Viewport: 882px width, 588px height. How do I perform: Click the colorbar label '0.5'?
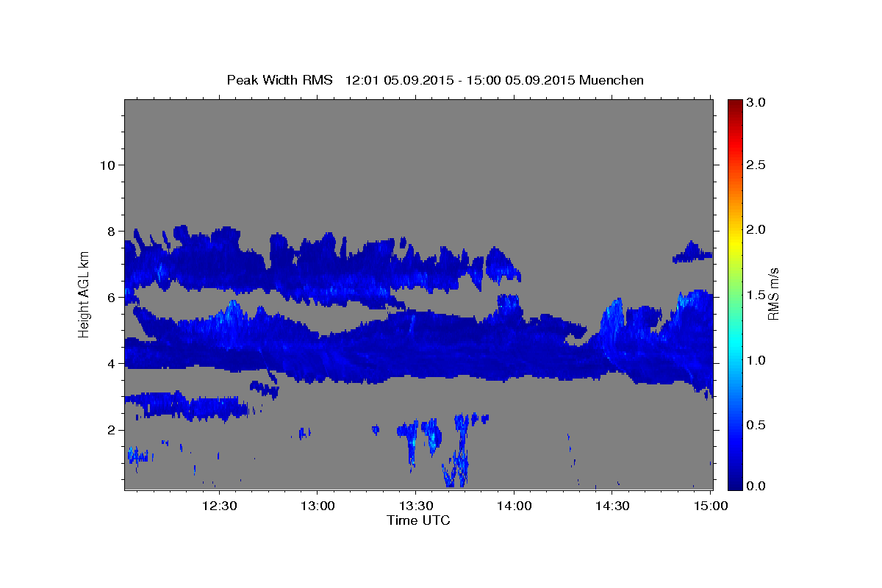(756, 425)
